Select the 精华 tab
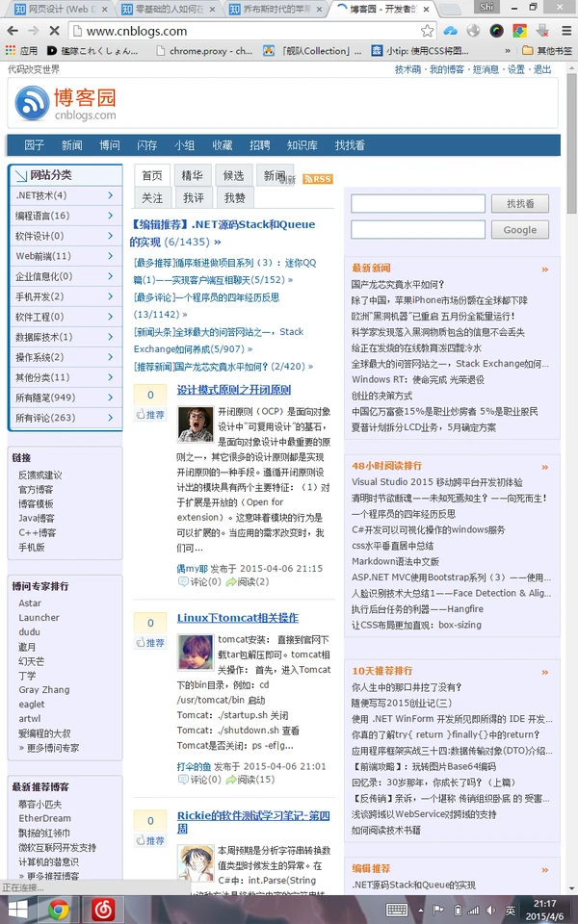Screen dimensions: 578x924 (193, 175)
